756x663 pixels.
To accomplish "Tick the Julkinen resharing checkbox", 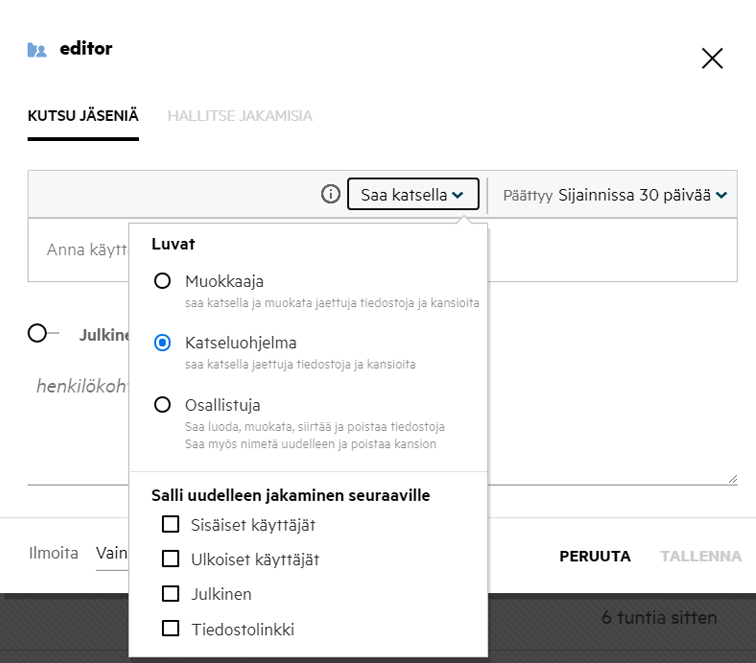I will (x=171, y=594).
